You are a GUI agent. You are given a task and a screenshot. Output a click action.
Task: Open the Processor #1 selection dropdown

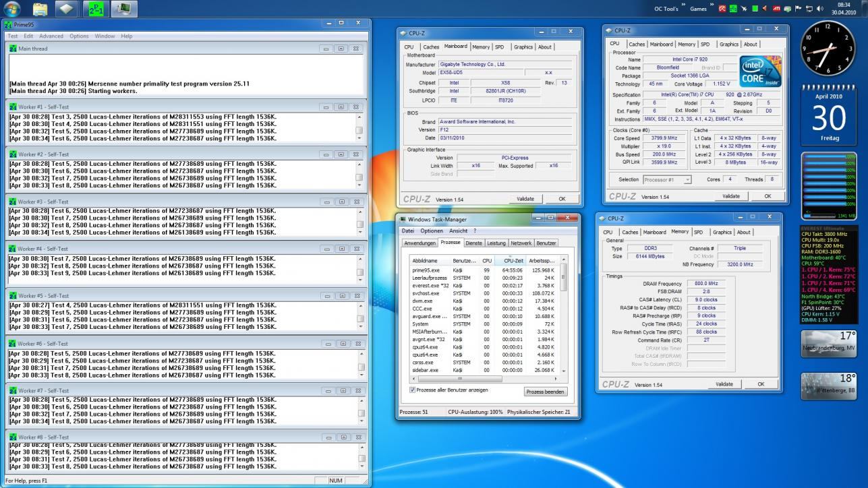(x=667, y=180)
